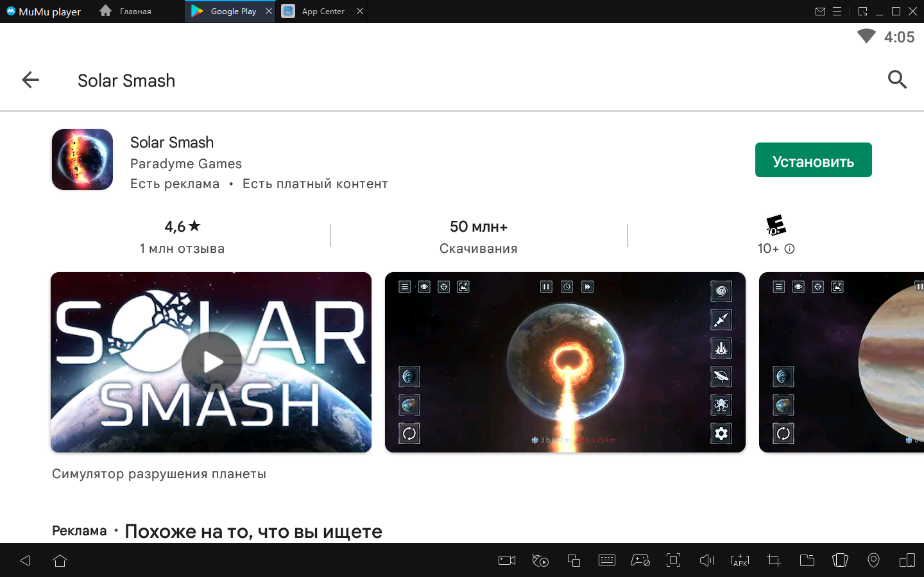Go back with the arrow beside Solar Smash
Image resolution: width=924 pixels, height=577 pixels.
coord(30,80)
